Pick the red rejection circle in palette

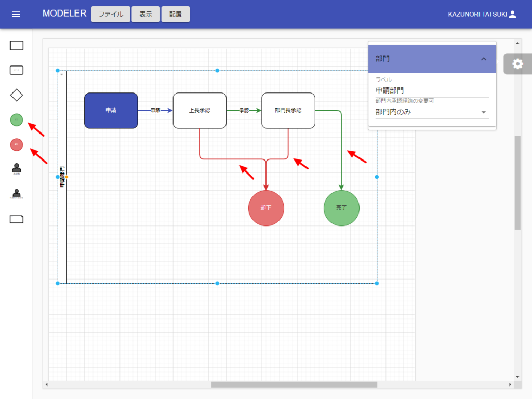[17, 144]
